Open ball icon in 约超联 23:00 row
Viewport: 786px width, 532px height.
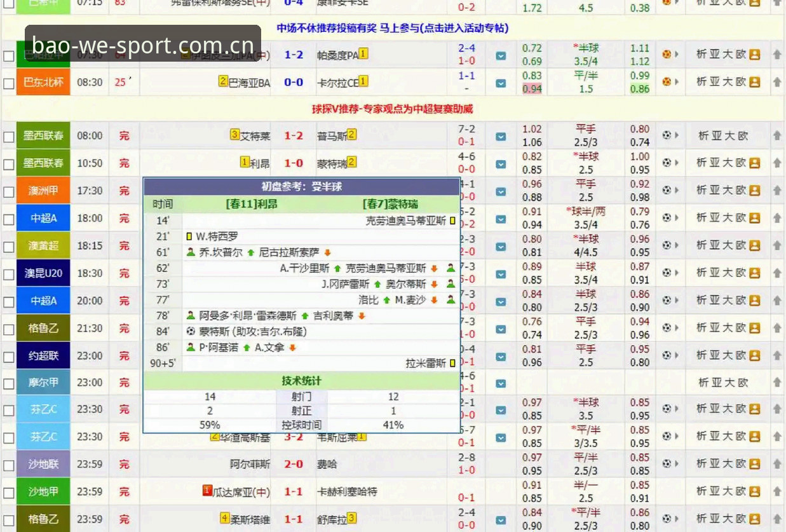(666, 355)
